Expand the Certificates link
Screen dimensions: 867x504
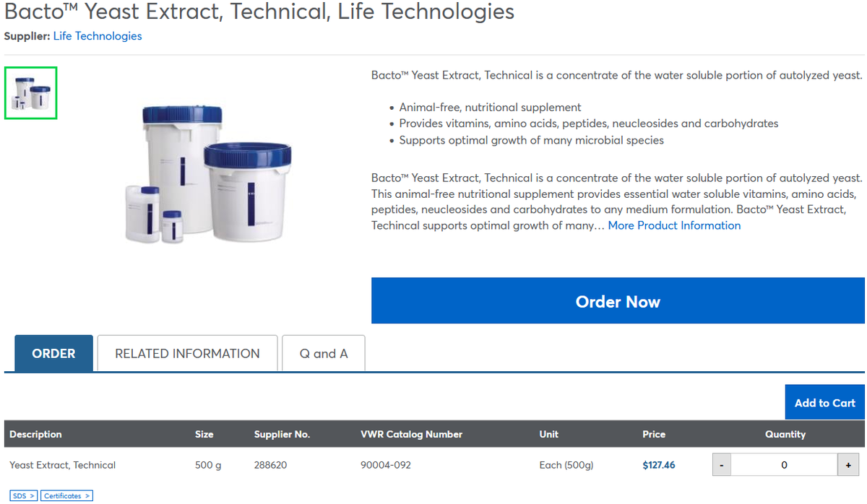click(66, 496)
